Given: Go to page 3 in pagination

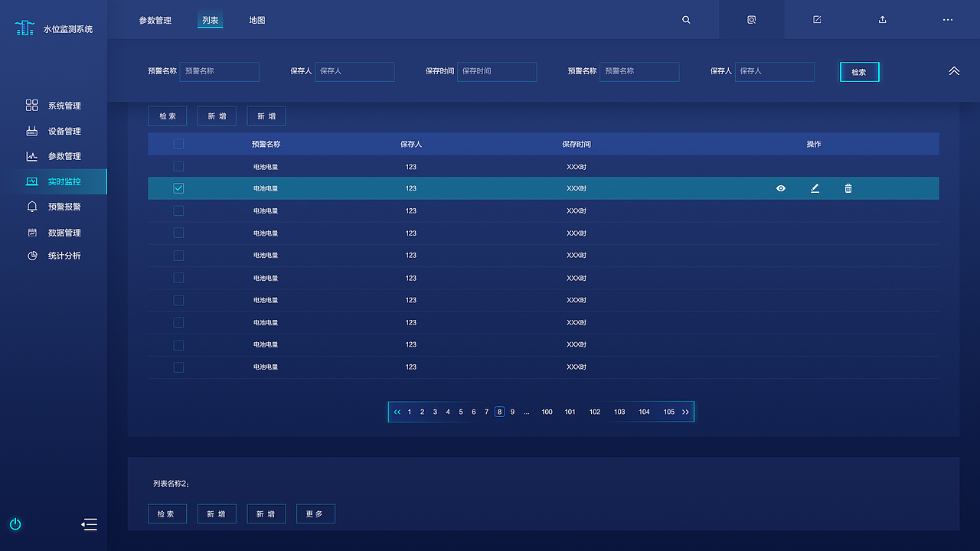Looking at the screenshot, I should point(435,412).
